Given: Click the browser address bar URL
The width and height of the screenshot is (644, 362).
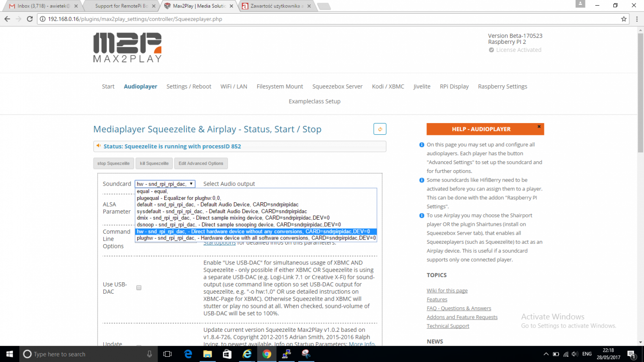Looking at the screenshot, I should click(x=135, y=19).
